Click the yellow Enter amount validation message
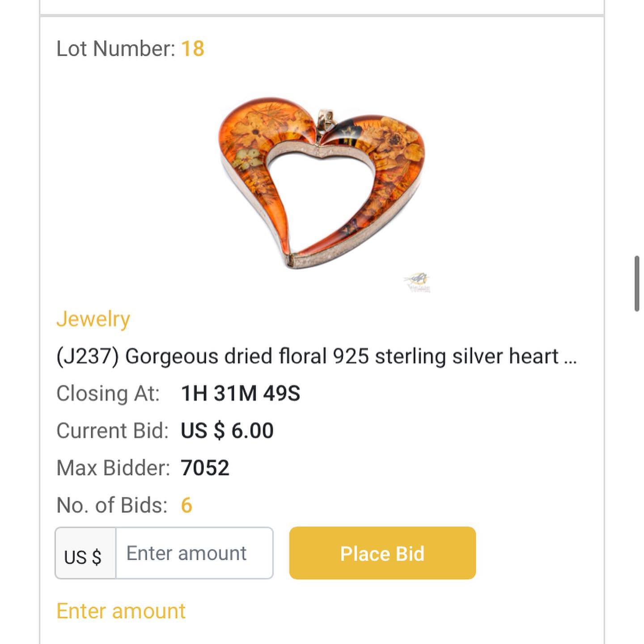Image resolution: width=644 pixels, height=644 pixels. [121, 611]
